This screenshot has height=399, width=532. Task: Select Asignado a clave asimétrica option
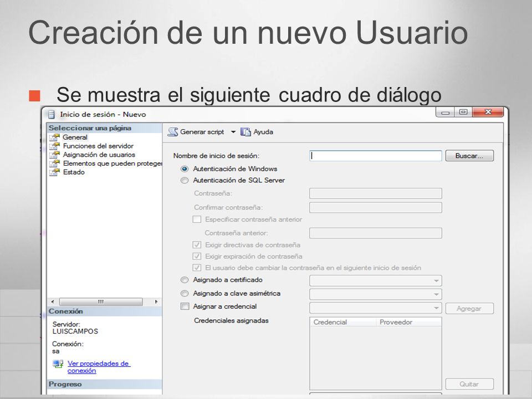(x=184, y=294)
